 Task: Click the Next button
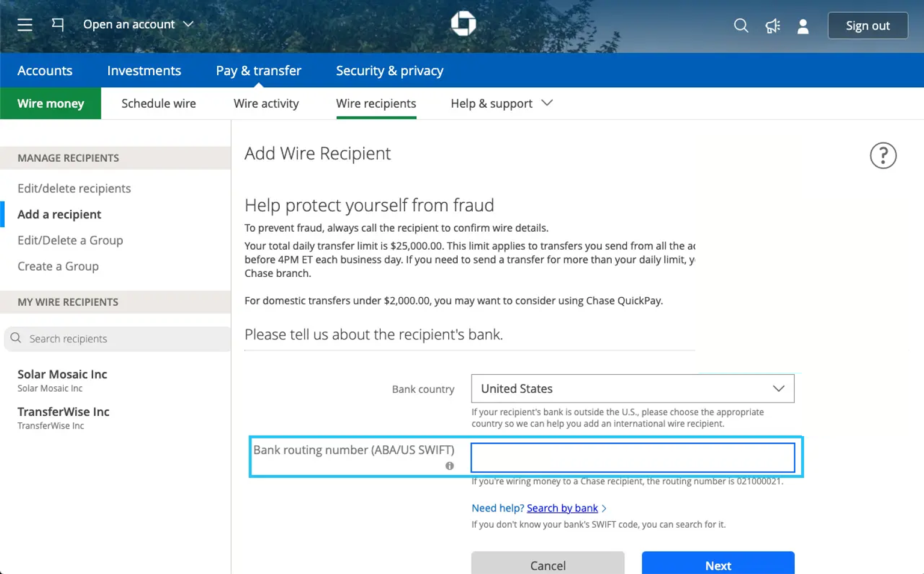pos(718,564)
